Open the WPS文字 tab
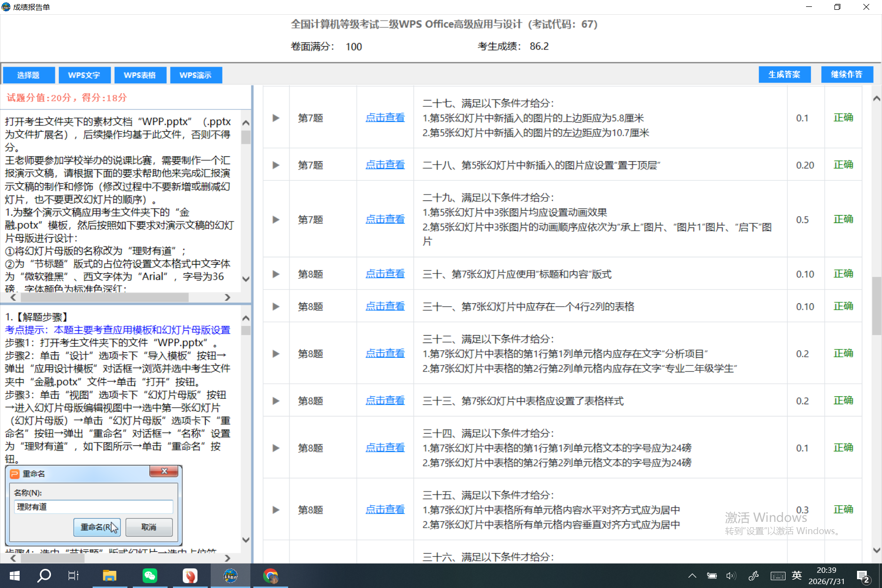The height and width of the screenshot is (588, 882). [x=84, y=75]
